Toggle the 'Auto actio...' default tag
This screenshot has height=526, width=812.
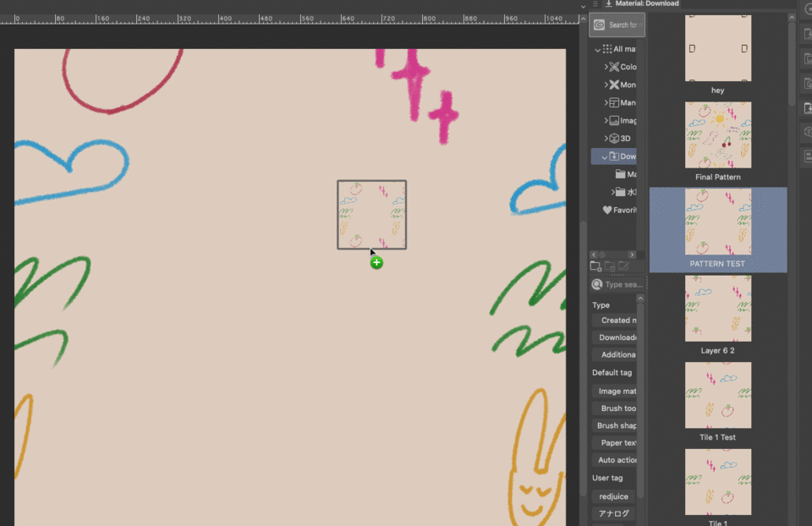615,460
